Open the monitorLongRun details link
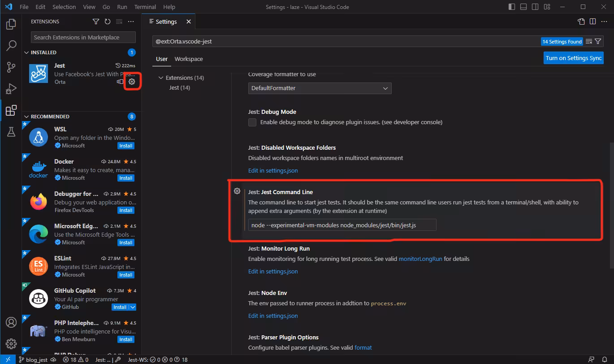Screen dimensions: 614x364 pos(420,259)
